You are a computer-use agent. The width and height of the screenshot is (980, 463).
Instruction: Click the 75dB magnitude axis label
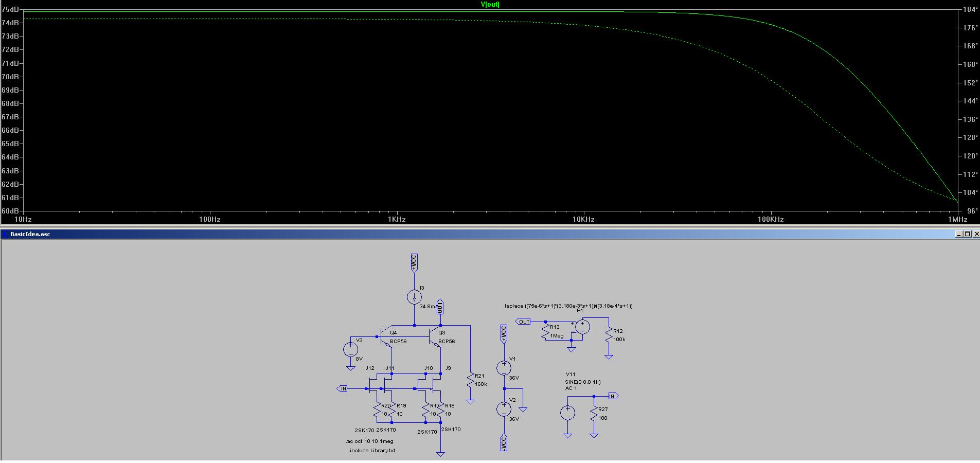coord(10,9)
